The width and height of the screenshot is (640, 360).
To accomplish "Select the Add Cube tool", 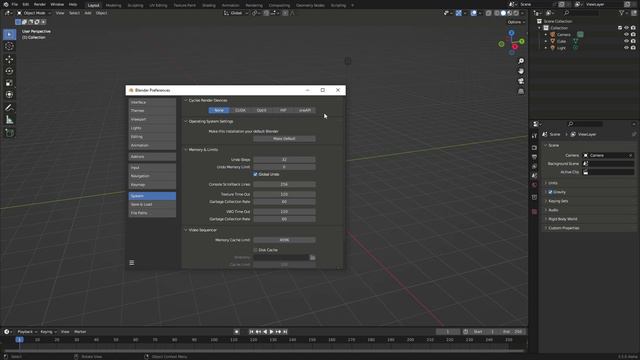I will tap(9, 133).
